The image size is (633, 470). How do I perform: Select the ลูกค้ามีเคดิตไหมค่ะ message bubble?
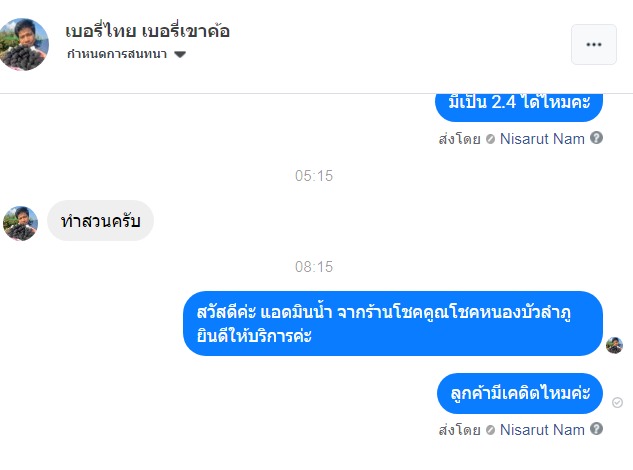click(520, 394)
